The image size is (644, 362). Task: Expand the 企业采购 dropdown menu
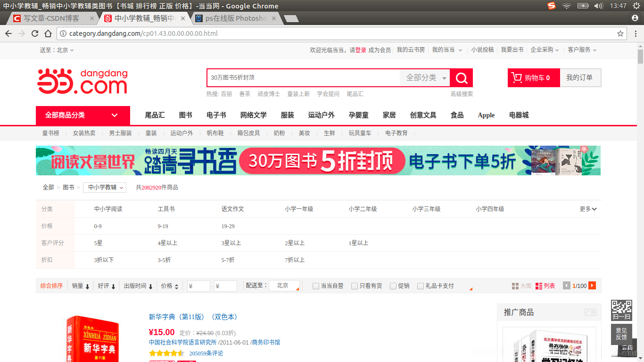click(545, 50)
